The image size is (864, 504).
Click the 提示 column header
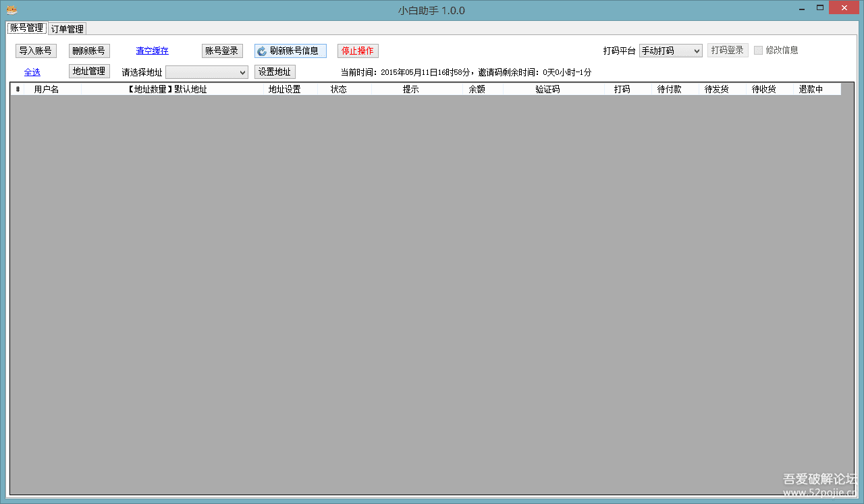pos(418,89)
